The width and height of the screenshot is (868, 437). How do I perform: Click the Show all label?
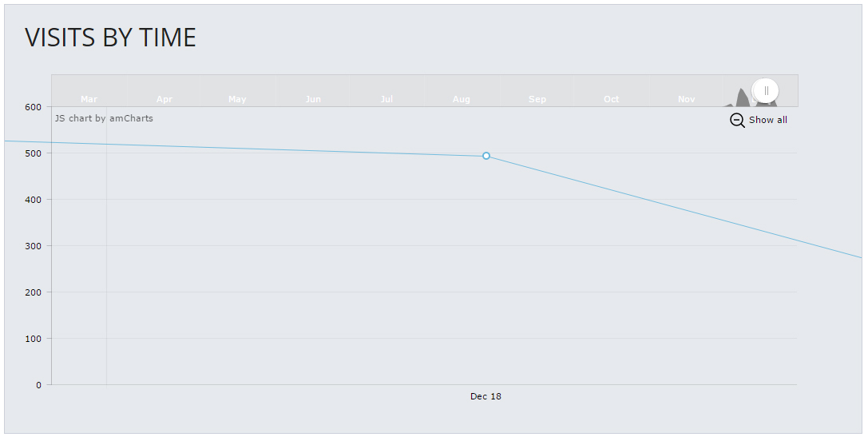(x=768, y=120)
